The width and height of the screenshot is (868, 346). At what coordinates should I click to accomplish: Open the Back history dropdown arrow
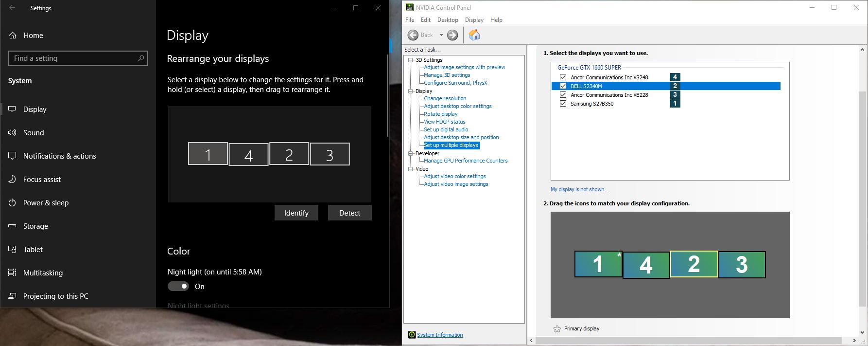pyautogui.click(x=441, y=35)
